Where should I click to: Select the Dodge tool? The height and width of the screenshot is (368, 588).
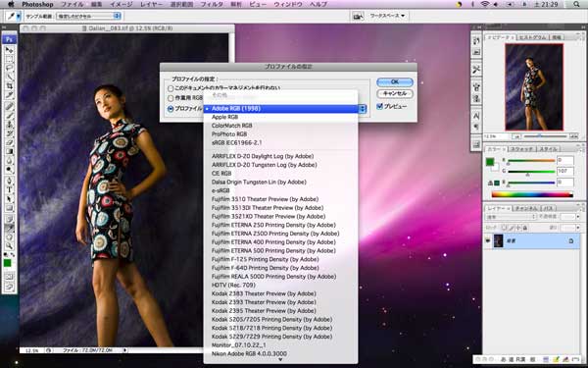click(9, 170)
